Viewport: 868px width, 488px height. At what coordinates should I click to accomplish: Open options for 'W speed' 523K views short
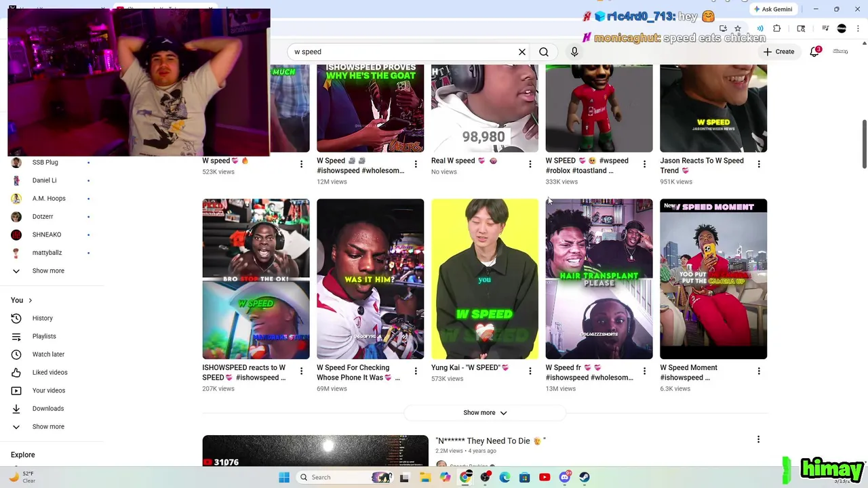click(301, 164)
